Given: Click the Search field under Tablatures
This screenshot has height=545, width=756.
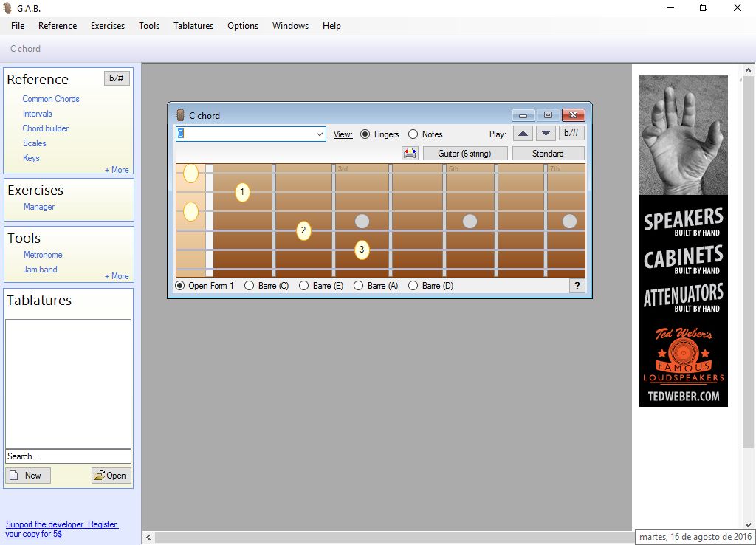Looking at the screenshot, I should click(67, 456).
